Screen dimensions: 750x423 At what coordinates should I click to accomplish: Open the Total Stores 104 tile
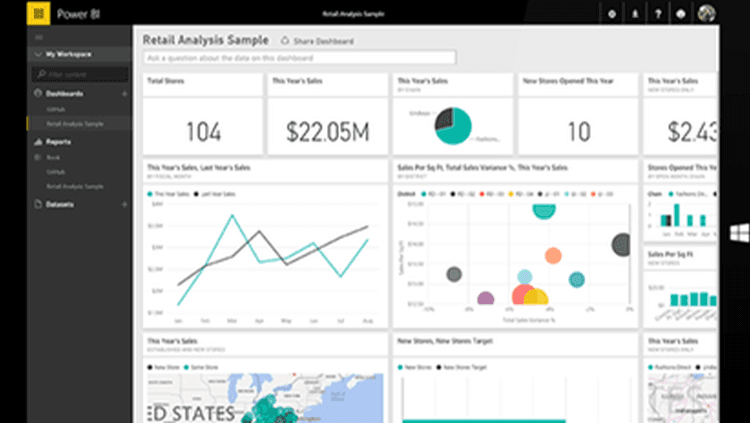pyautogui.click(x=203, y=114)
